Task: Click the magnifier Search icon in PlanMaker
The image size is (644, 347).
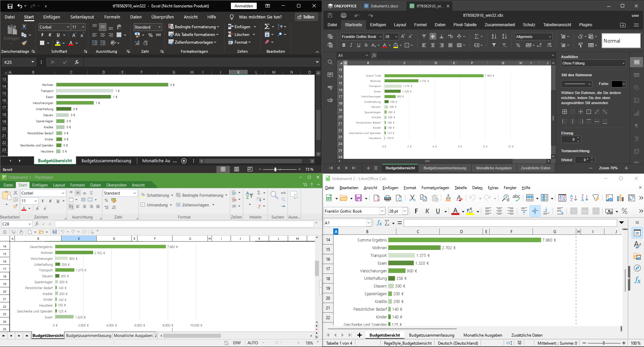Action: (274, 195)
